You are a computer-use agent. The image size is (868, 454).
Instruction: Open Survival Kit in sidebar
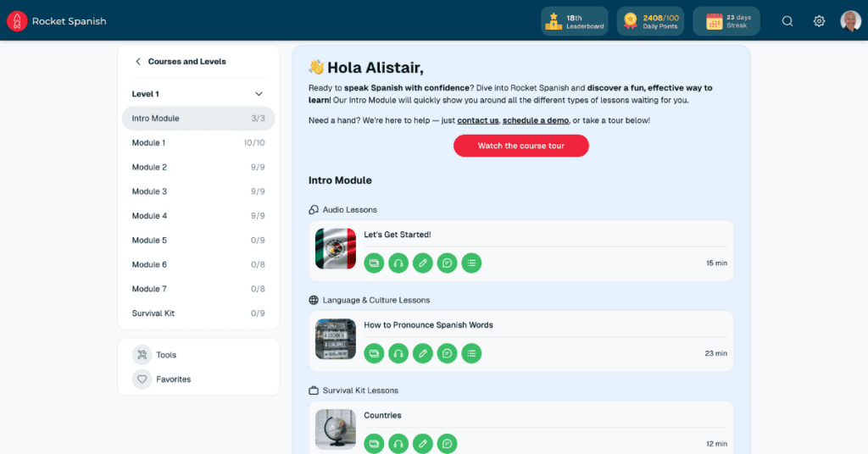tap(198, 313)
